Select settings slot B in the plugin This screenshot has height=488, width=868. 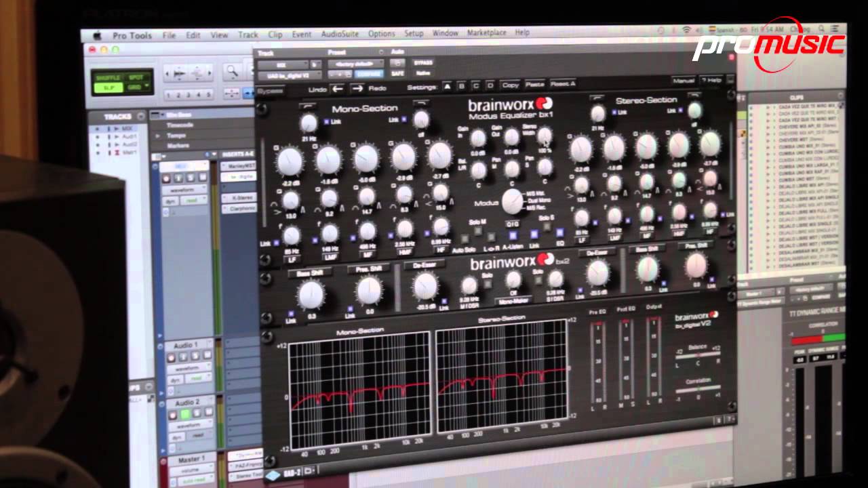click(x=462, y=86)
